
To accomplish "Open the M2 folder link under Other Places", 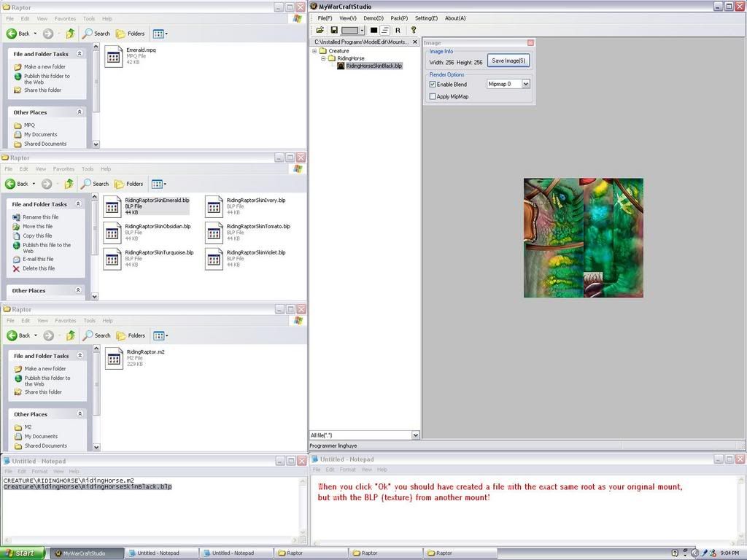I will pos(28,427).
